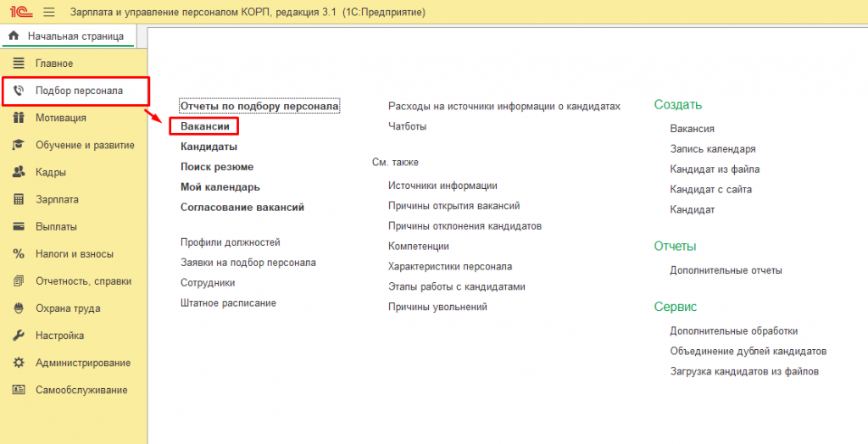
Task: Click the Выплаты card icon
Action: click(x=19, y=226)
